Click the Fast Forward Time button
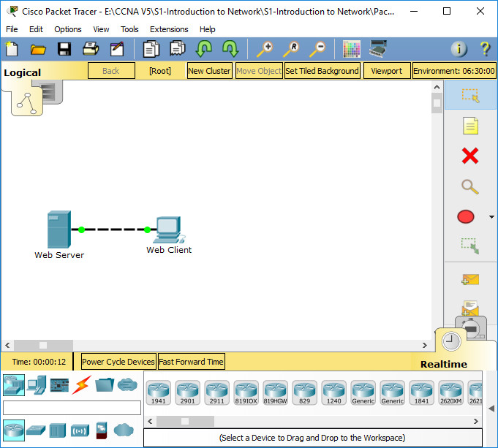Image resolution: width=498 pixels, height=448 pixels. point(191,362)
